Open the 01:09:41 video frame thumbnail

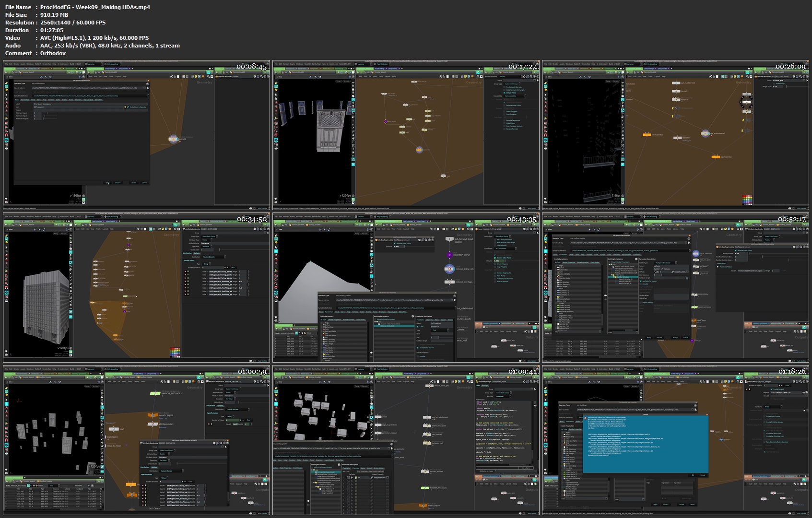pos(406,440)
